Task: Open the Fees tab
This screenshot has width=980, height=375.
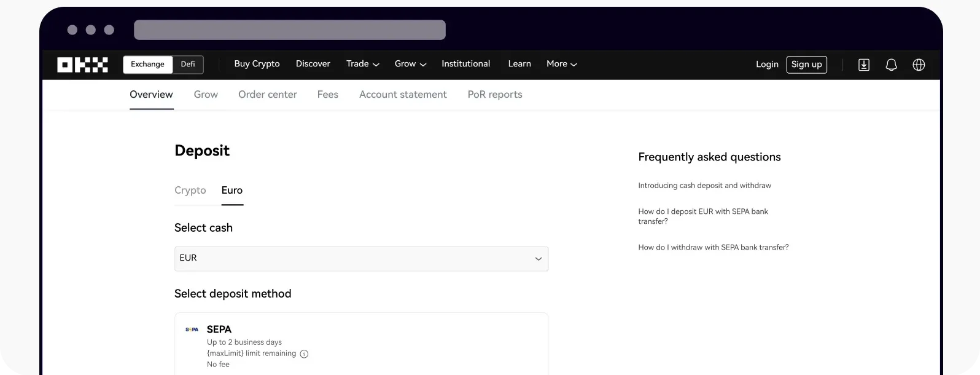Action: click(328, 95)
